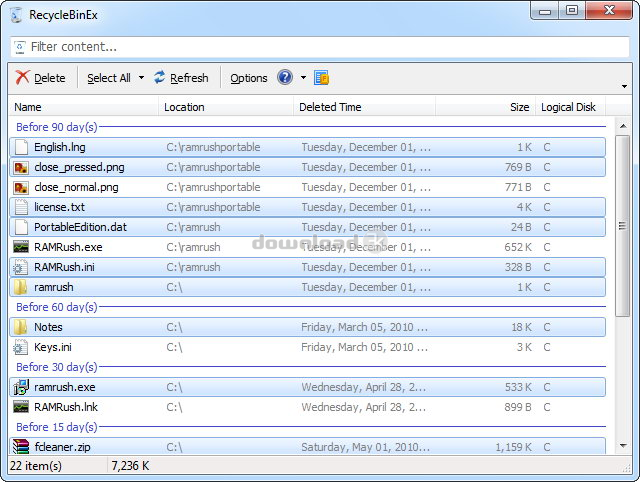Click the Keys.ini settings file icon
This screenshot has height=482, width=640.
[x=20, y=347]
